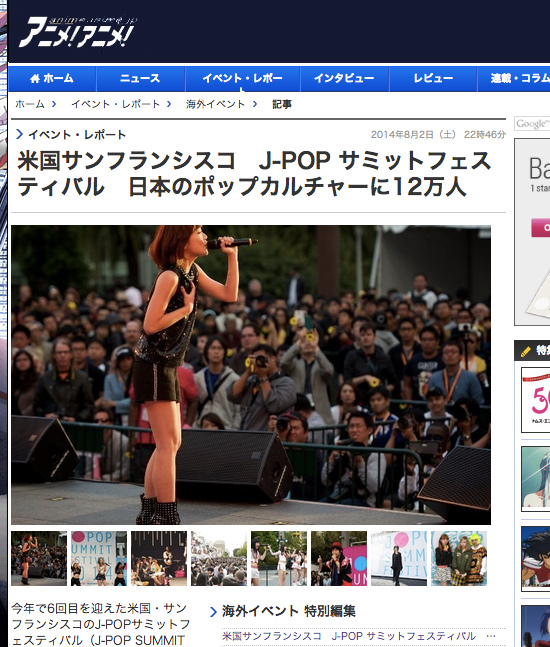Screen dimensions: 550x647
Task: Open the dark-haired anime character sidebar thumbnail
Action: click(536, 559)
